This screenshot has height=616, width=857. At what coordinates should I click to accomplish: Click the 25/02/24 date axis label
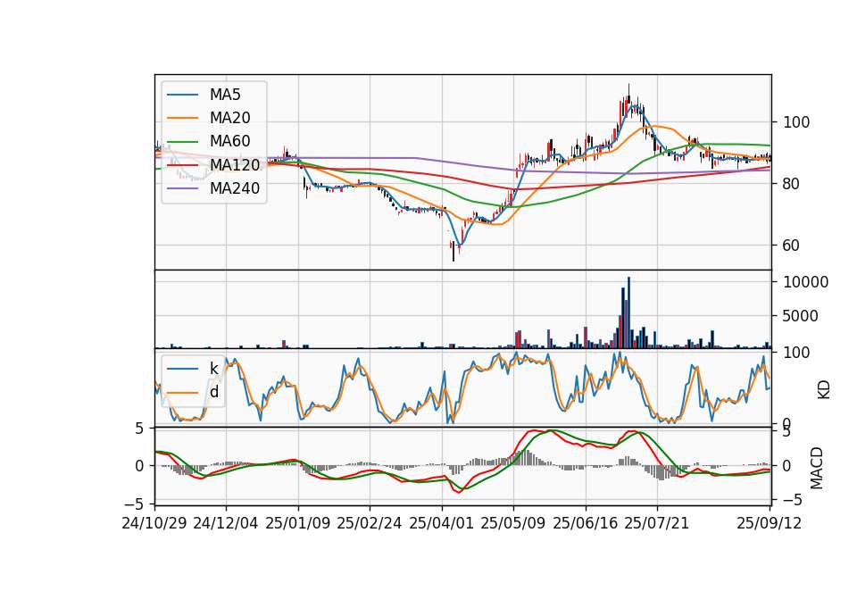(370, 523)
